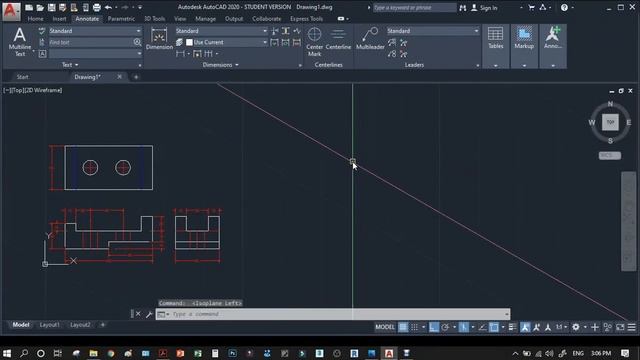Click the keyword search box in title bar
Screen dimensions: 640x360
click(414, 7)
